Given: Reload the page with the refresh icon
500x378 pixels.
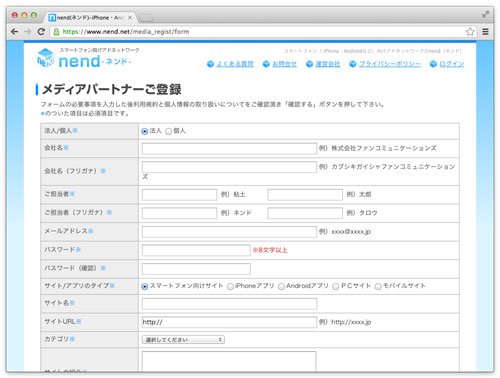Looking at the screenshot, I should point(41,32).
